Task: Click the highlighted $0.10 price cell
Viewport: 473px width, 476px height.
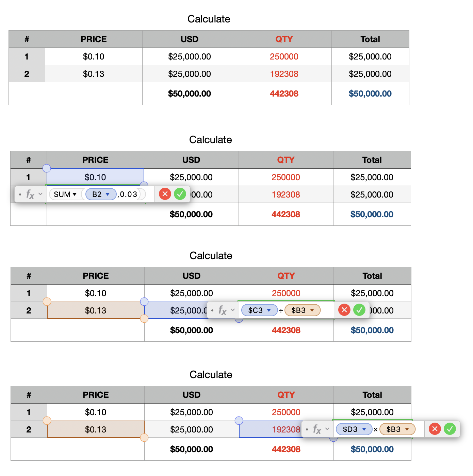Action: [x=95, y=177]
